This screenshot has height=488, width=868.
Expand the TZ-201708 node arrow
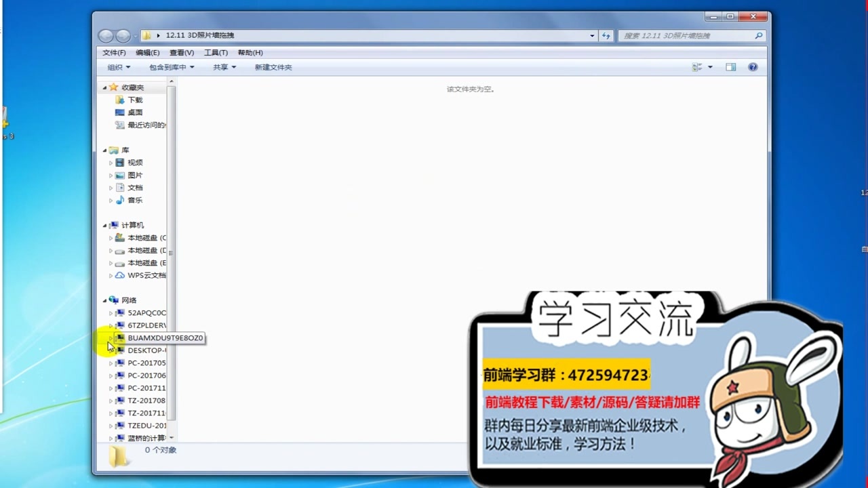click(x=111, y=401)
